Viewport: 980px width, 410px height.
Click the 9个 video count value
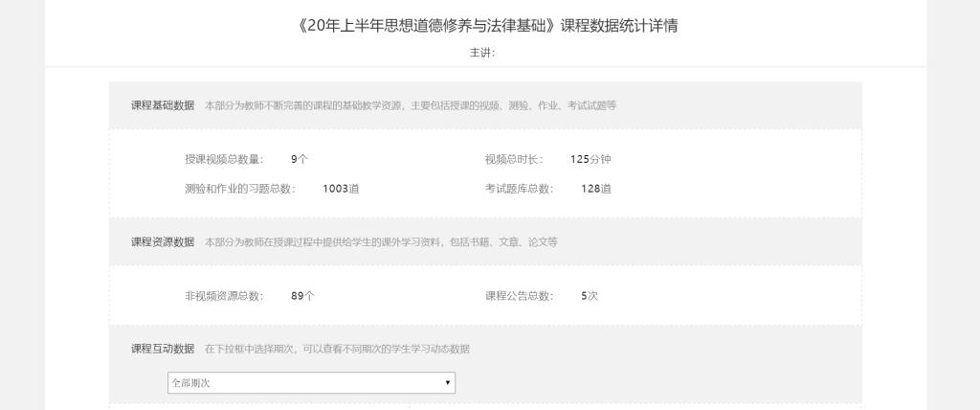(x=299, y=159)
